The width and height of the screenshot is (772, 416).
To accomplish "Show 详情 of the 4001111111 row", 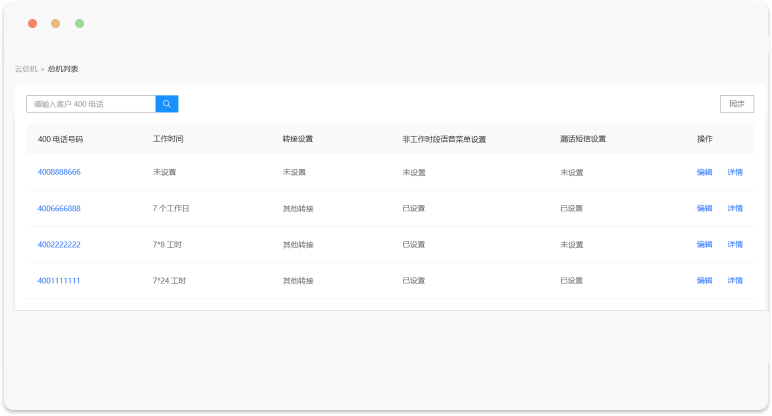I will pyautogui.click(x=735, y=280).
